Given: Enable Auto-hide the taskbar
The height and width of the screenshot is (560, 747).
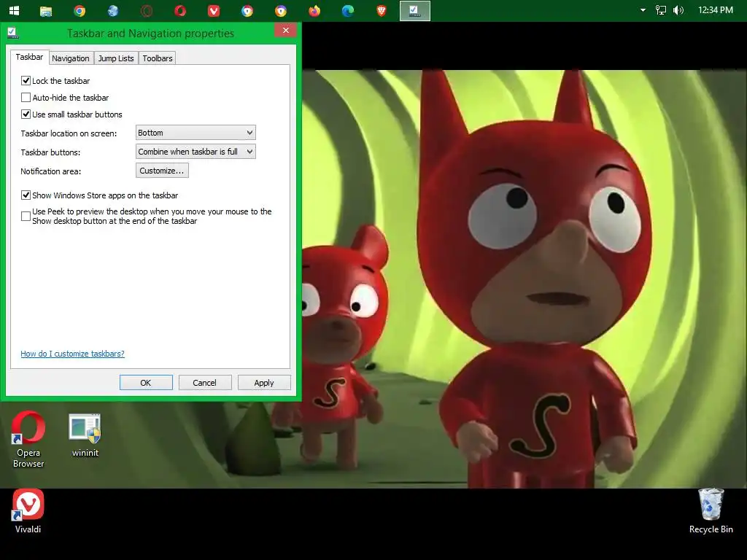Looking at the screenshot, I should 26,98.
